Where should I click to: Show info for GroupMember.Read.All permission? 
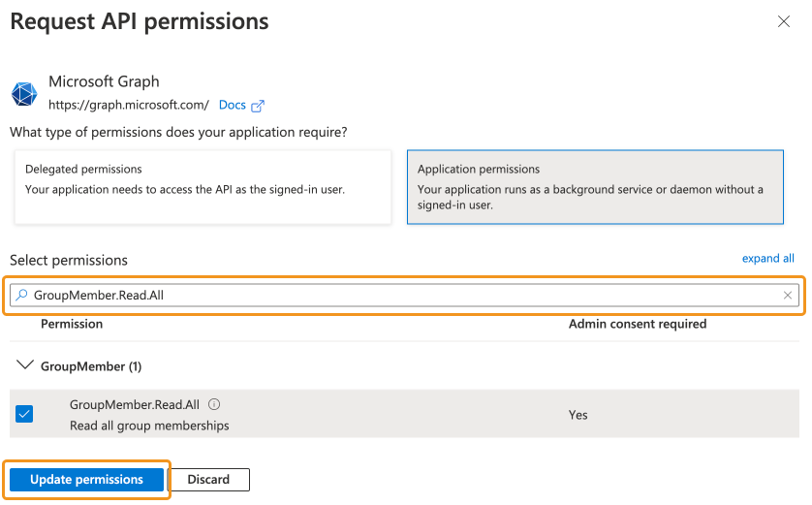pyautogui.click(x=214, y=404)
